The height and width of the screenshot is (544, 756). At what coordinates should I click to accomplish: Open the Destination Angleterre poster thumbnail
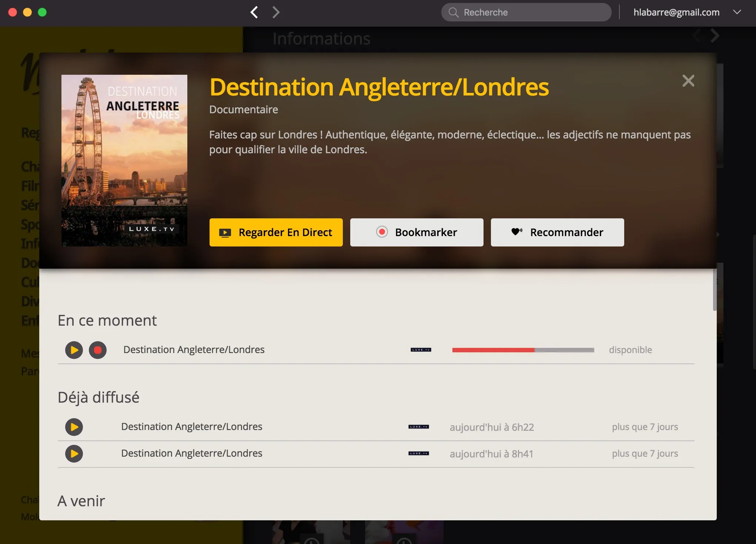pyautogui.click(x=124, y=161)
